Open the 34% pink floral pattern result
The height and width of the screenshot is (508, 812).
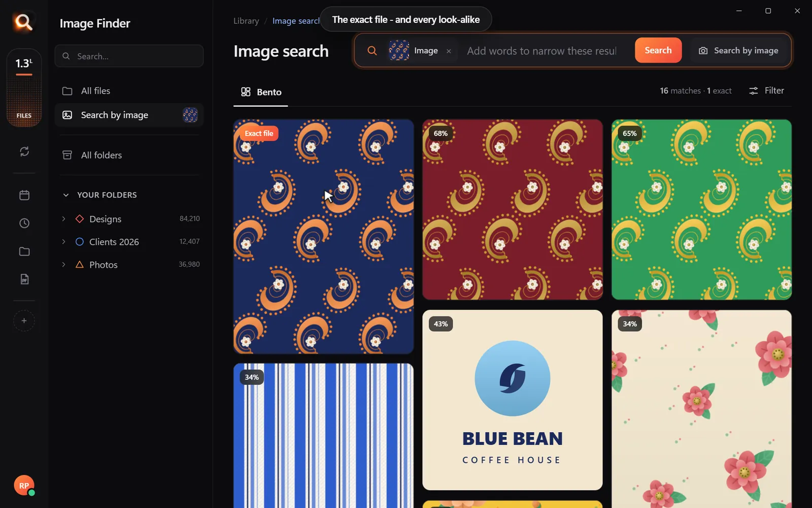701,409
